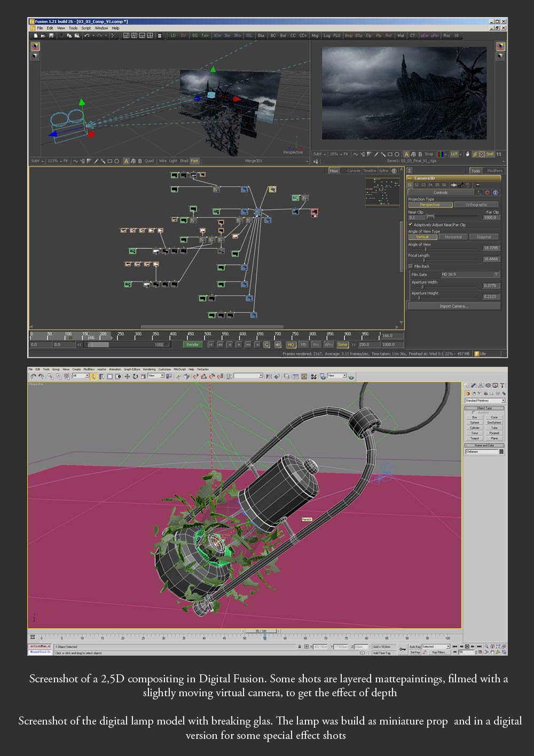Add an LD loader tool from toolbar
Viewport: 534px width, 756px height.
click(x=173, y=36)
